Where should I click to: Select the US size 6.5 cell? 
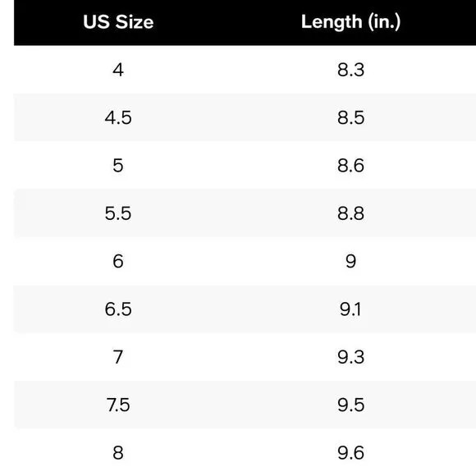pyautogui.click(x=118, y=309)
